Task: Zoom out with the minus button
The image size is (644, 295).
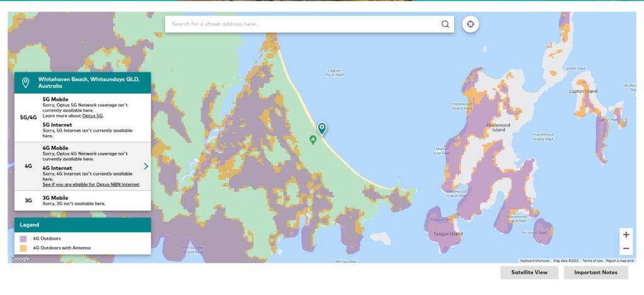Action: (626, 248)
